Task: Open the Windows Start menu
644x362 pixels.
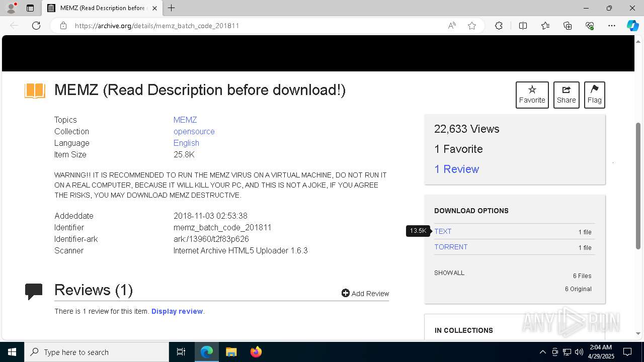Action: click(x=12, y=352)
